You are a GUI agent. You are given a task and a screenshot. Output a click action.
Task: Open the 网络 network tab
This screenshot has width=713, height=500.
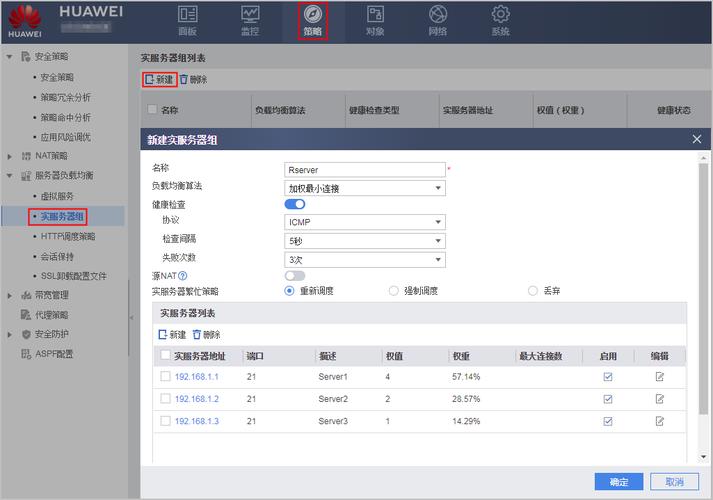click(437, 21)
